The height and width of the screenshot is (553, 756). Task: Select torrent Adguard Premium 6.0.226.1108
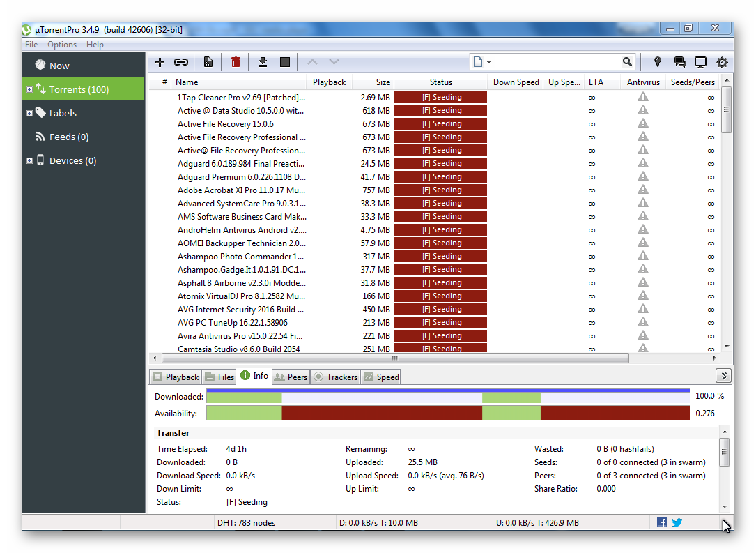pos(241,177)
